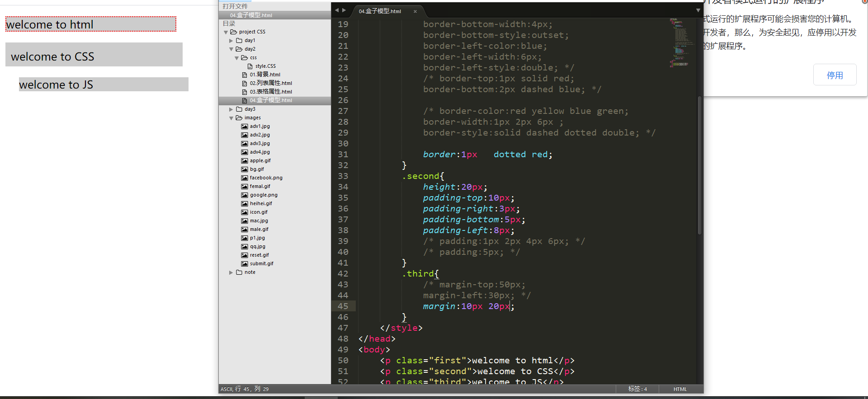Click the editor vertical scrollbar
This screenshot has width=868, height=399.
[700, 165]
